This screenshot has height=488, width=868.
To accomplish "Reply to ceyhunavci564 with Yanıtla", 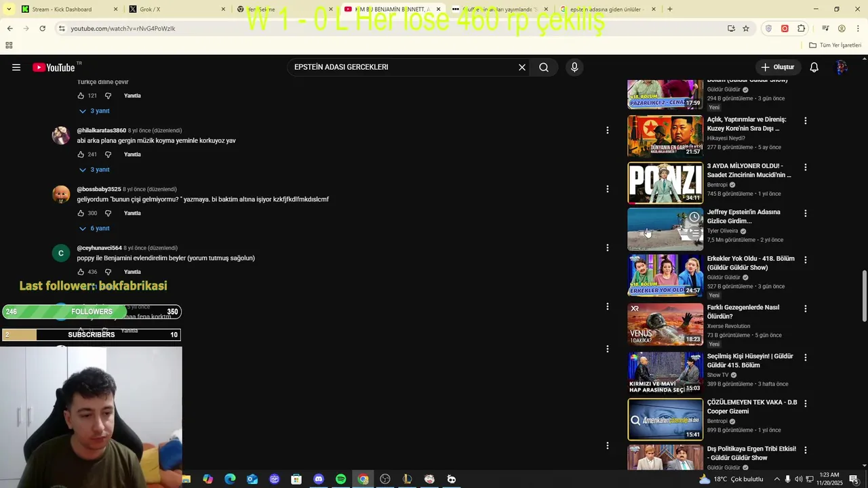I will point(132,272).
